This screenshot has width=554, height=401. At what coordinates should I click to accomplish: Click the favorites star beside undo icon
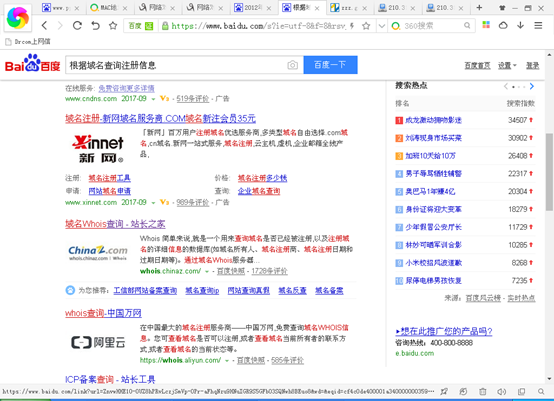point(113,25)
